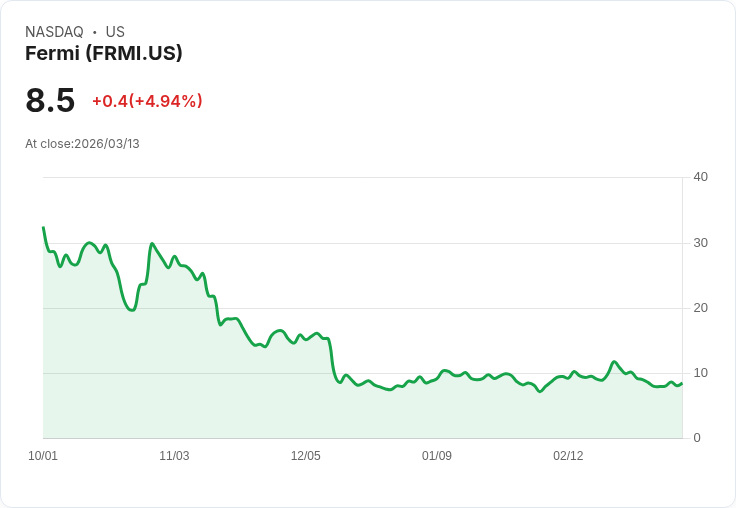Image resolution: width=736 pixels, height=508 pixels.
Task: Click the 8.5 closing price
Action: point(50,101)
